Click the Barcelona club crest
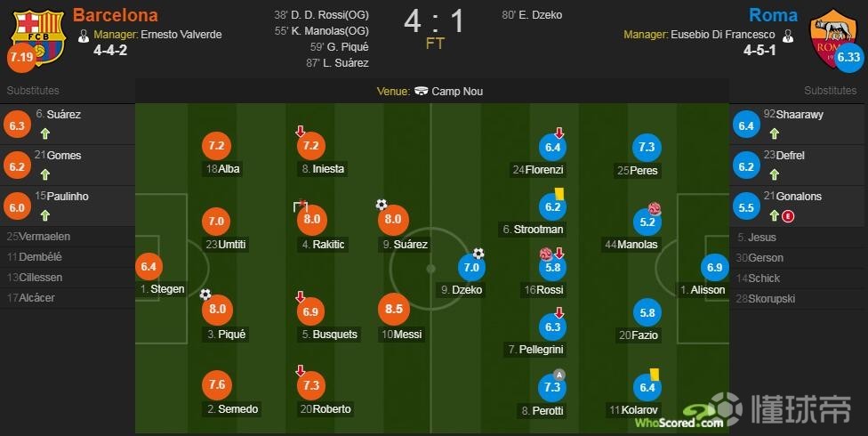The width and height of the screenshot is (868, 436). (39, 37)
